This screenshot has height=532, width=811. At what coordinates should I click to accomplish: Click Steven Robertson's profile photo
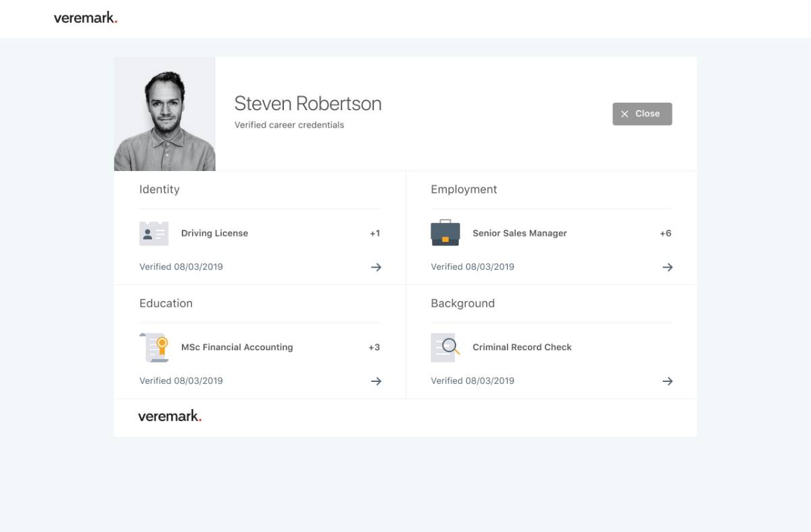click(164, 114)
